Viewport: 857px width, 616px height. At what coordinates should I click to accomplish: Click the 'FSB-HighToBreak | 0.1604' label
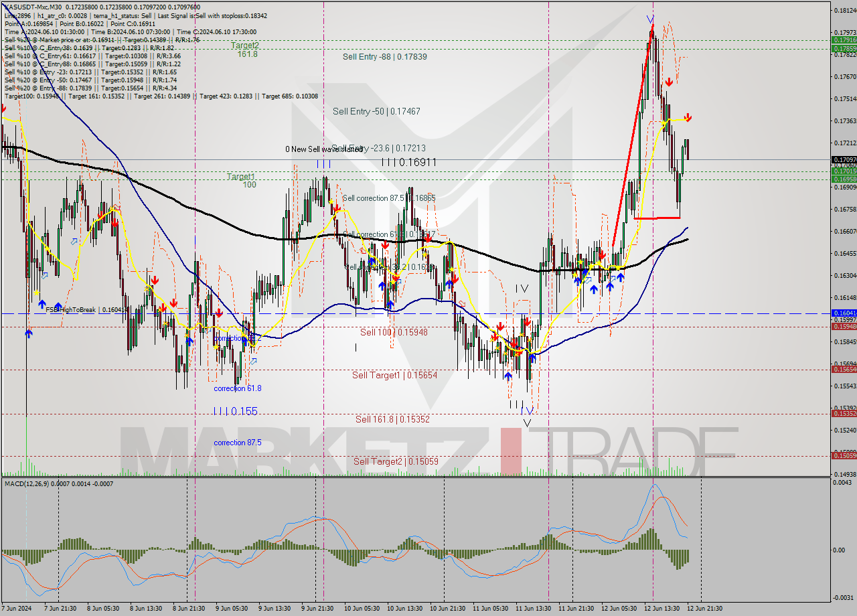click(x=86, y=310)
